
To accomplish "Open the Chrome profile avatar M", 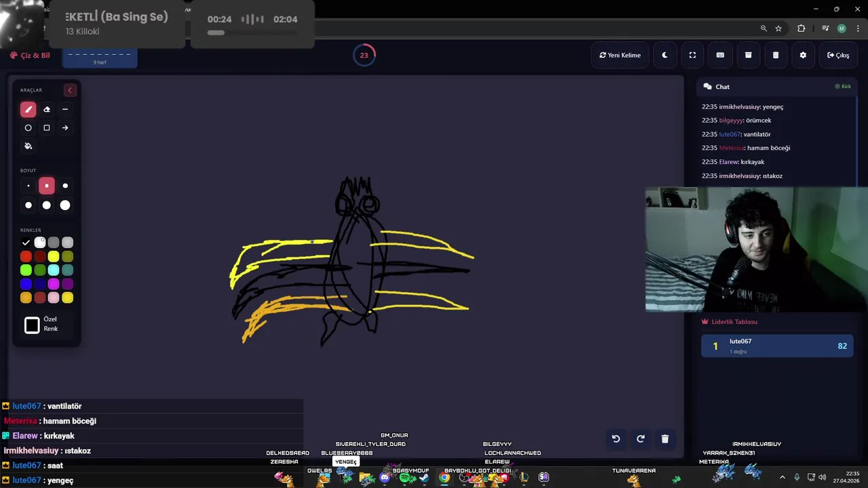I will coord(842,28).
